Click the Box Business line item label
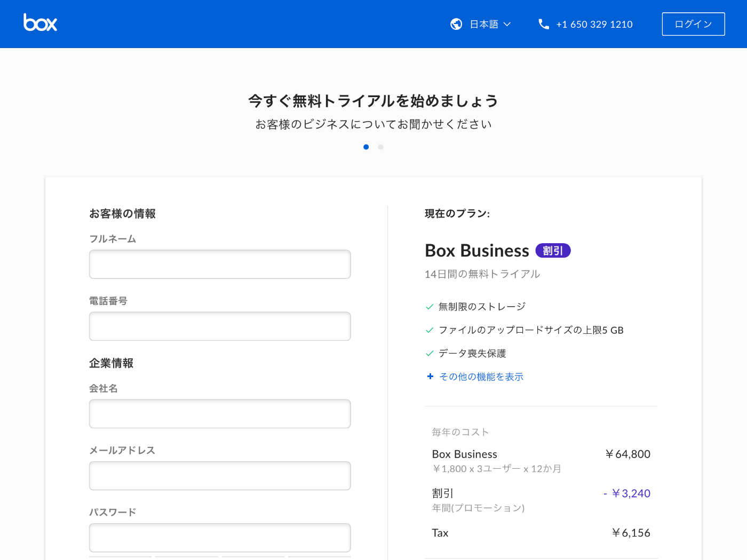Screen dimensions: 747x560 pyautogui.click(x=465, y=454)
